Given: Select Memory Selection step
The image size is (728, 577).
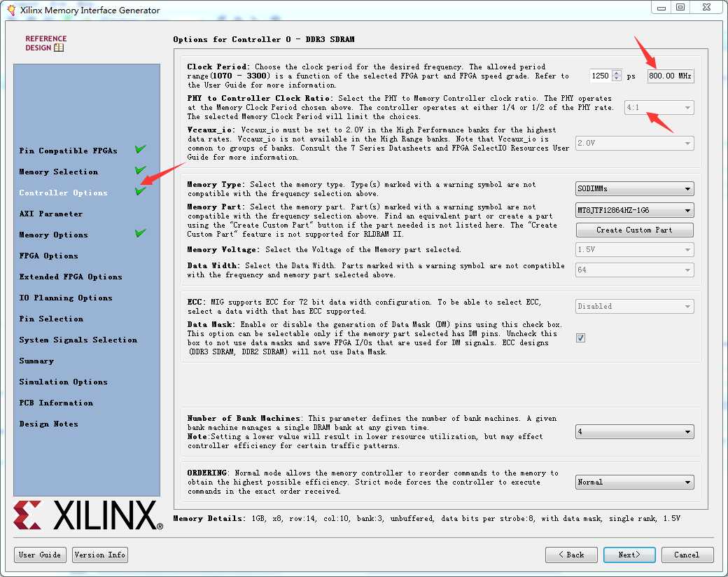Looking at the screenshot, I should point(59,172).
